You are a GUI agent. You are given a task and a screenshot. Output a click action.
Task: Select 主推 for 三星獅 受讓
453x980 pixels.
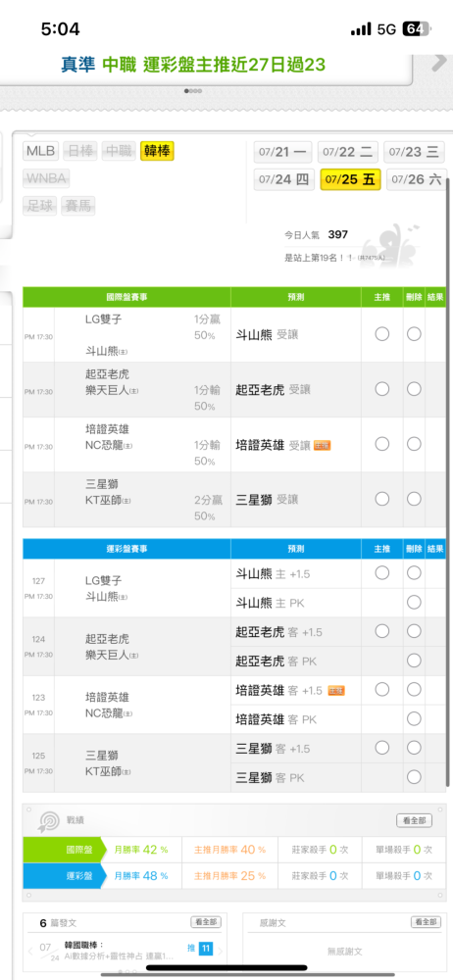coord(382,499)
